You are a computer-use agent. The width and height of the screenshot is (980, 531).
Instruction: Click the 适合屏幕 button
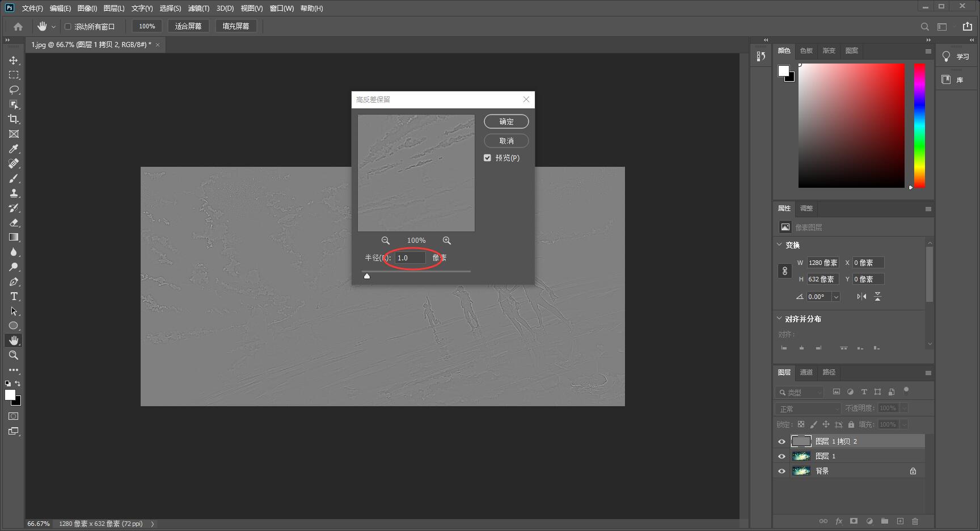pyautogui.click(x=188, y=26)
